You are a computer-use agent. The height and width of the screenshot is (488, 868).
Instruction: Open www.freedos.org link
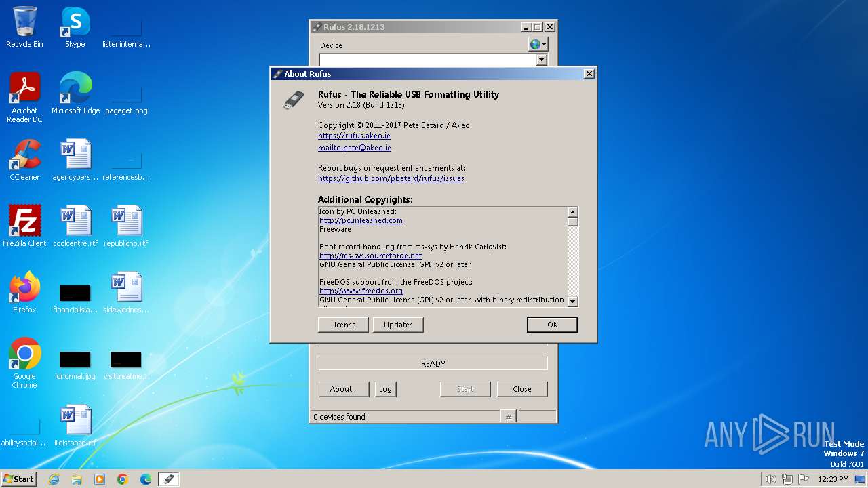point(361,291)
